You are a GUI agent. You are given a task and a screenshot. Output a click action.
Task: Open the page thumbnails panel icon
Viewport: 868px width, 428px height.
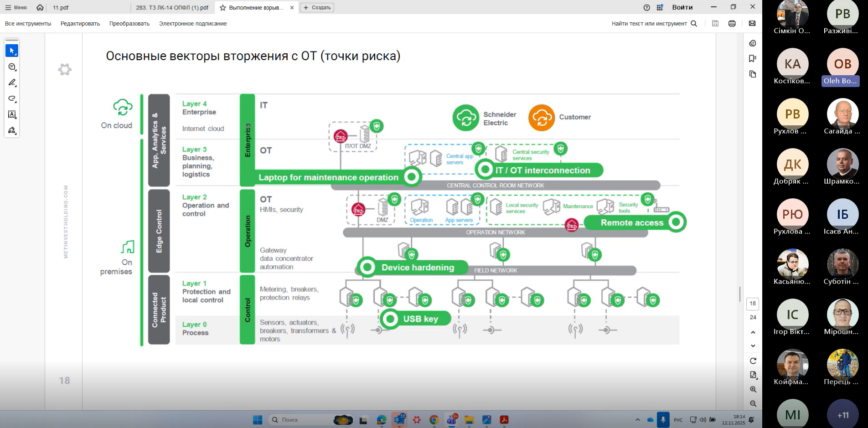(x=753, y=74)
